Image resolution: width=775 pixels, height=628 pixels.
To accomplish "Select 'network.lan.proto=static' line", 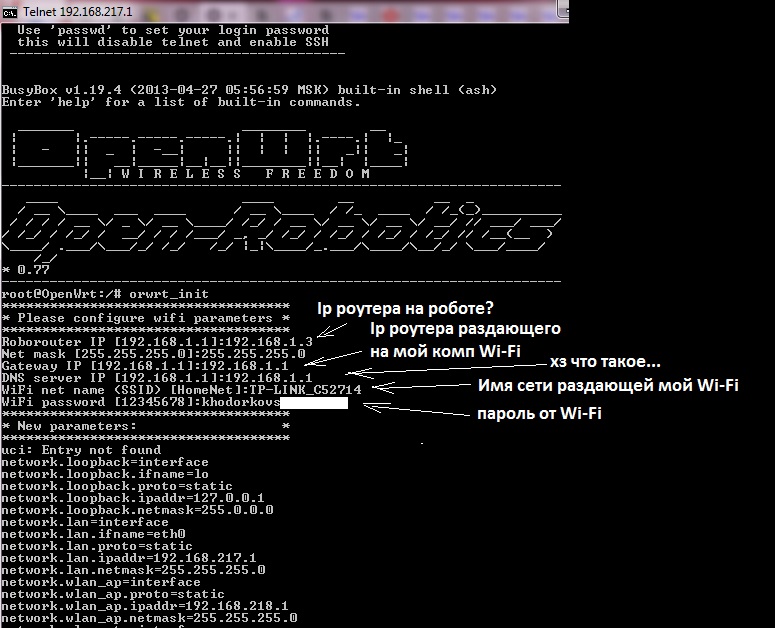I will point(97,546).
